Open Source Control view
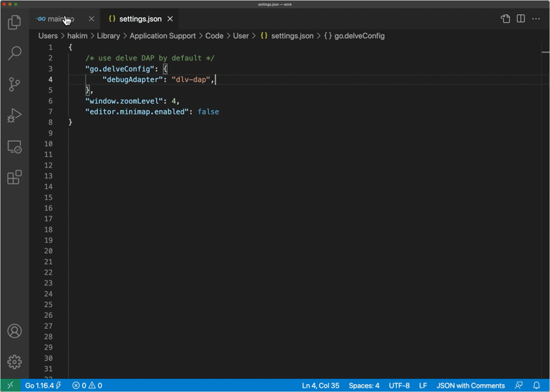 (14, 84)
